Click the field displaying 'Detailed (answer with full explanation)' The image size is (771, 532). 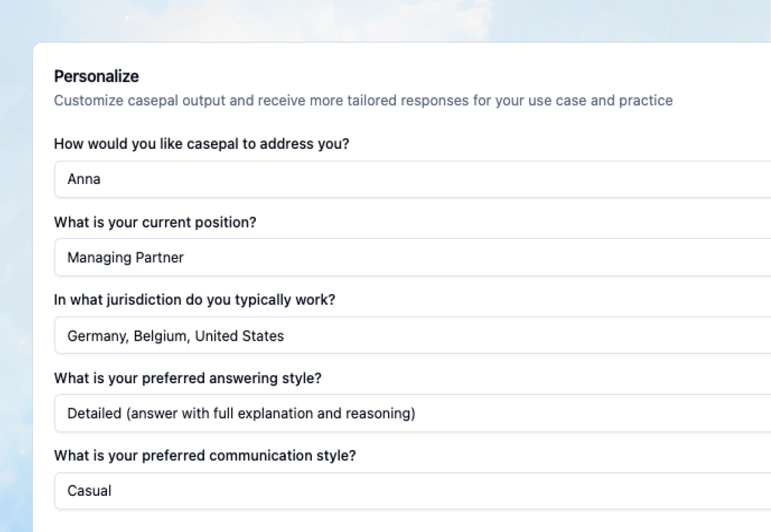click(241, 413)
